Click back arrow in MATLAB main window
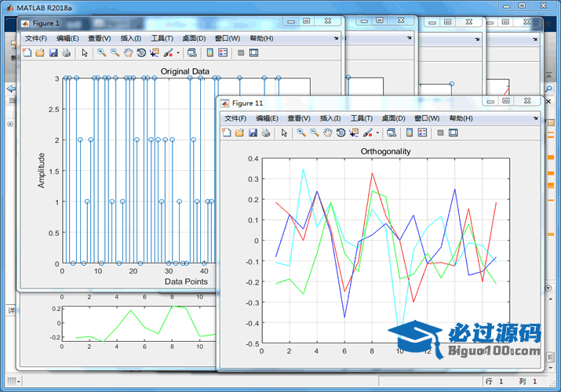Image resolution: width=561 pixels, height=392 pixels. coord(11,89)
